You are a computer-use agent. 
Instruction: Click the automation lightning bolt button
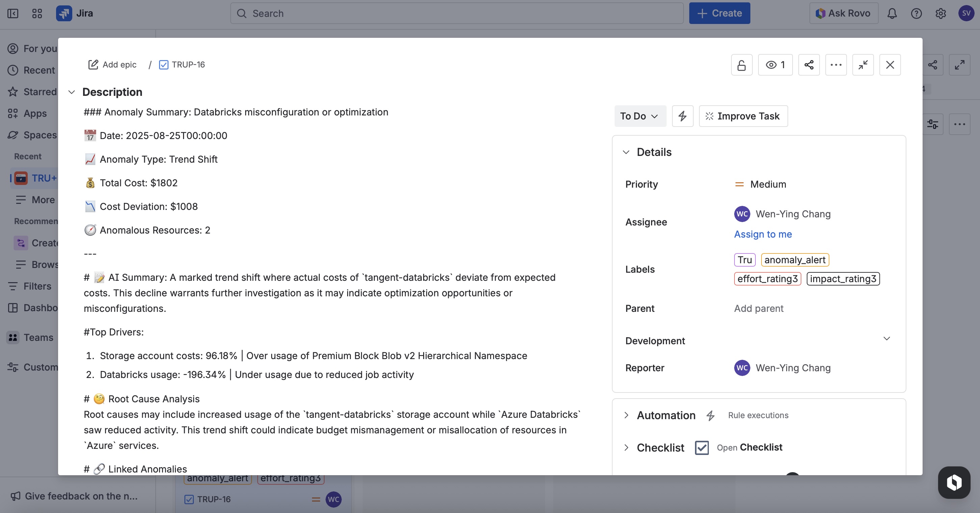(682, 116)
